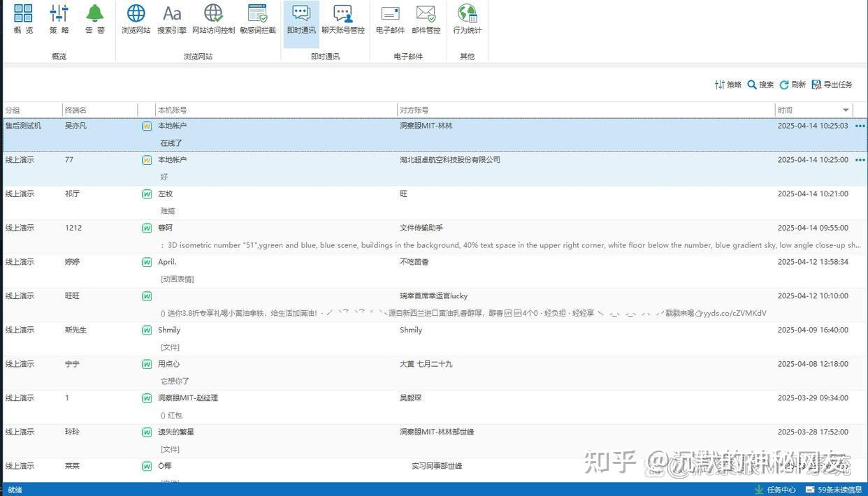Screen dimensions: 868x496
Task: Click the WeChat icon in 玲玲 row
Action: pos(147,432)
